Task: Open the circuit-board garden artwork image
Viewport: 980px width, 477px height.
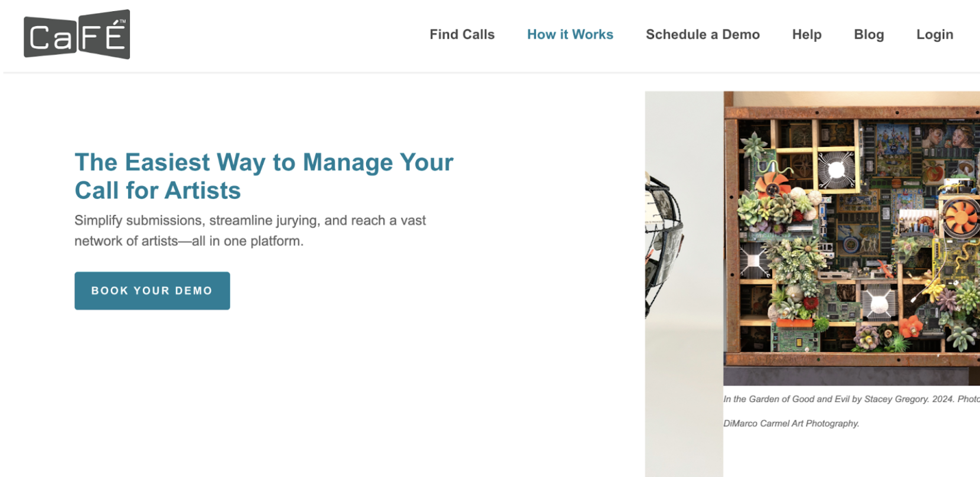Action: [852, 238]
